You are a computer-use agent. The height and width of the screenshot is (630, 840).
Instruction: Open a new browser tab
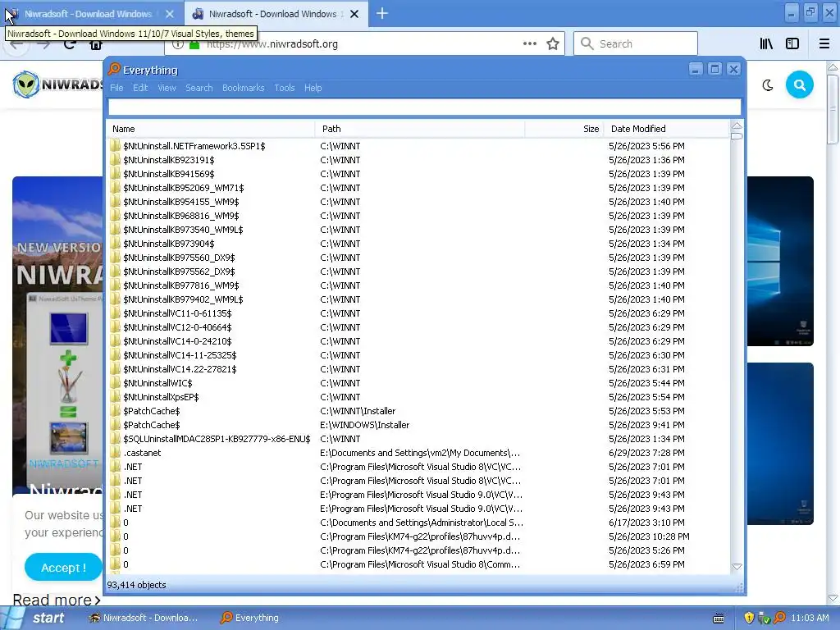point(382,13)
